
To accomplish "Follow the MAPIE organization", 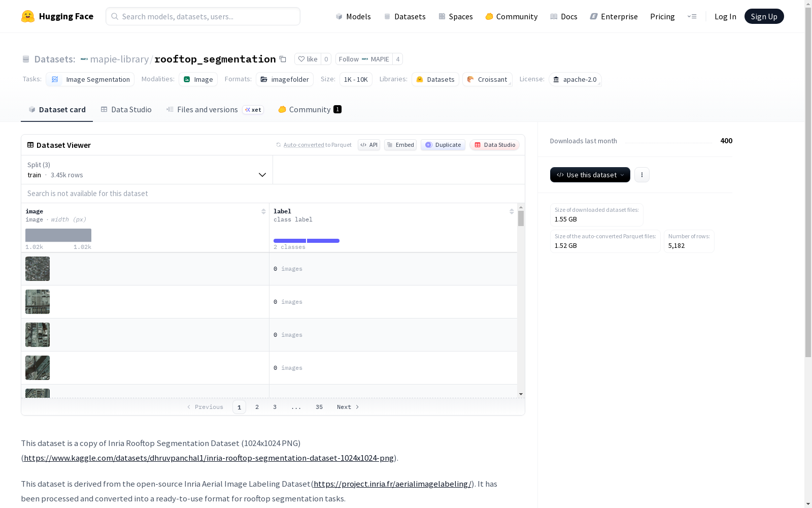I will [364, 59].
